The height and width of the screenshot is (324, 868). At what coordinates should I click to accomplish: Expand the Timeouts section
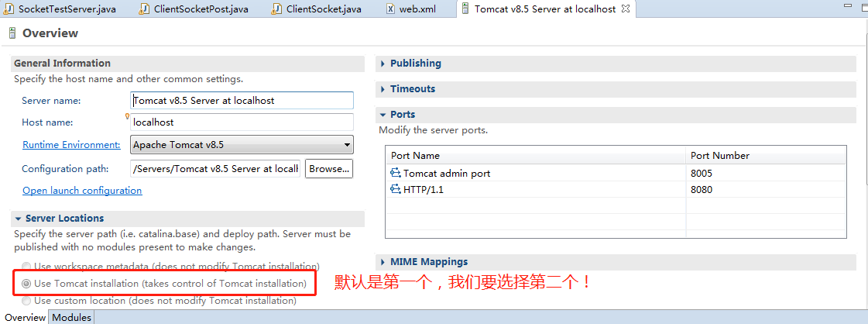tap(383, 89)
